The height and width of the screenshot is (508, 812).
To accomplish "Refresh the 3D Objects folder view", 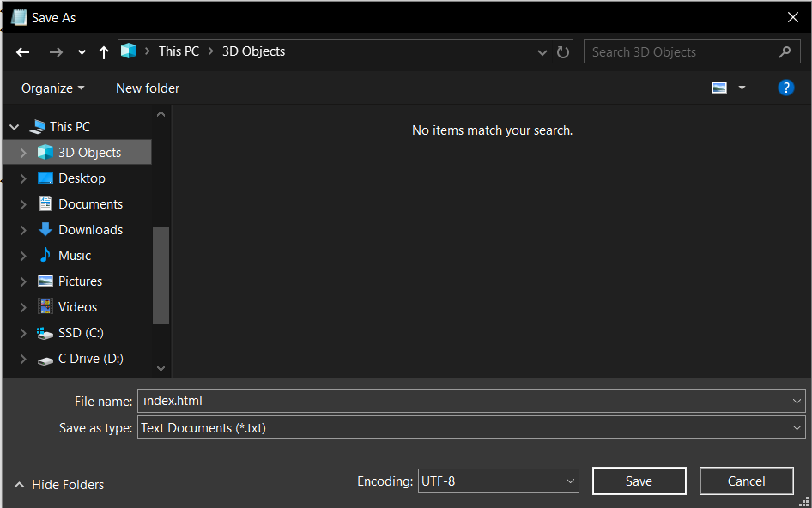I will tap(563, 51).
